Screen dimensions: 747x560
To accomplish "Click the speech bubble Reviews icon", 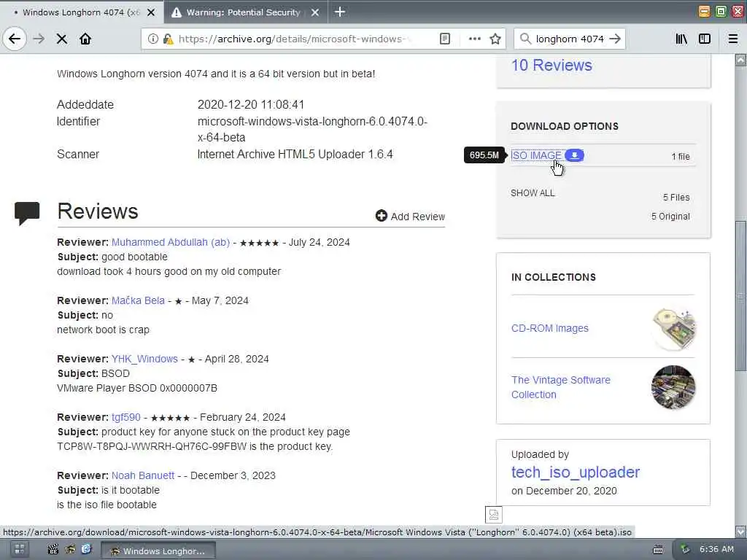I will 27,214.
